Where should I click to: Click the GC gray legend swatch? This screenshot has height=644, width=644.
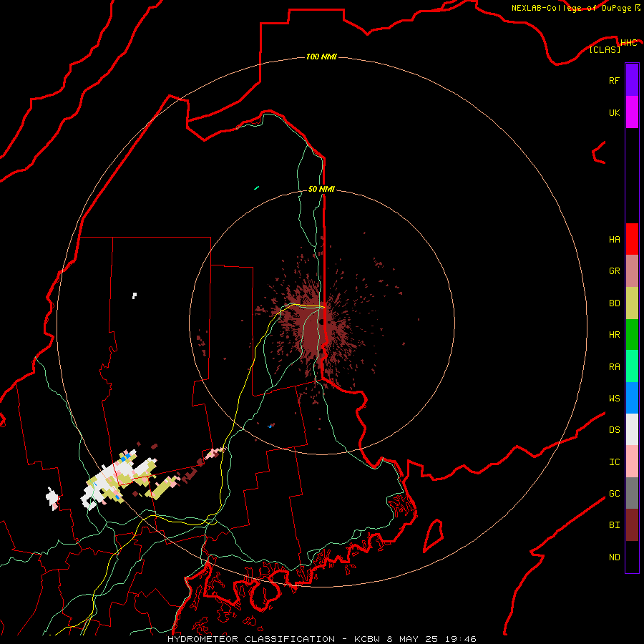click(x=632, y=493)
